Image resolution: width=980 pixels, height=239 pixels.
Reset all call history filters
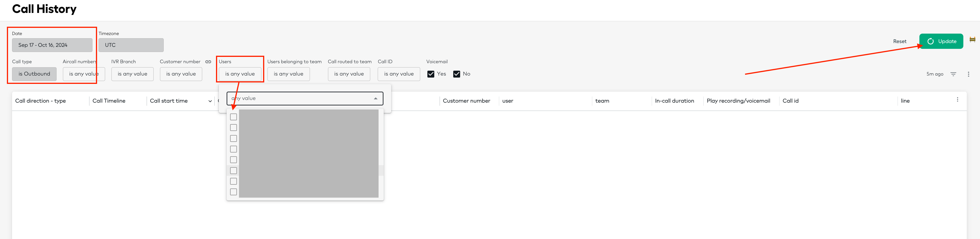pyautogui.click(x=899, y=41)
